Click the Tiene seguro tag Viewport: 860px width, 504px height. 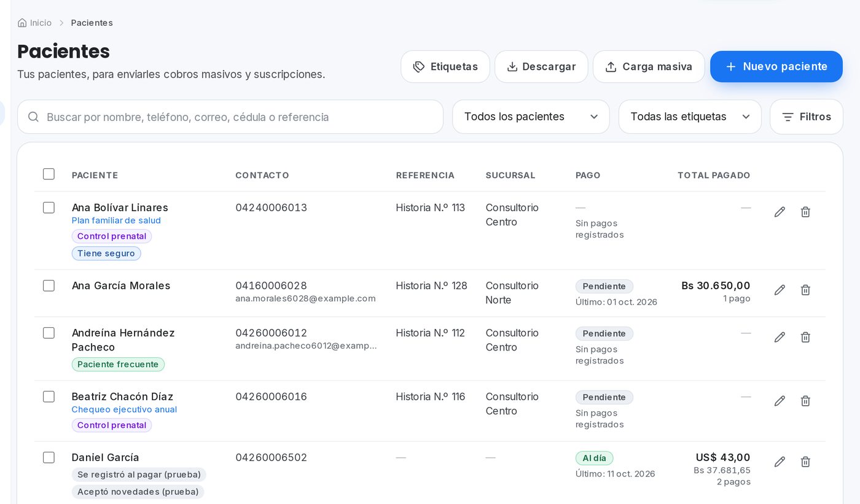(106, 254)
